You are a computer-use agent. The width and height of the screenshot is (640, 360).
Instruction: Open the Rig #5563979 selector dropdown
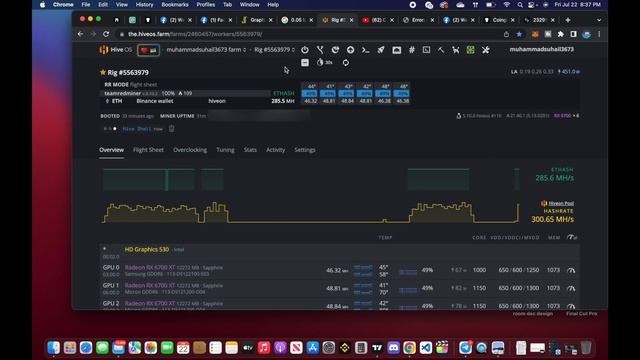pos(274,50)
